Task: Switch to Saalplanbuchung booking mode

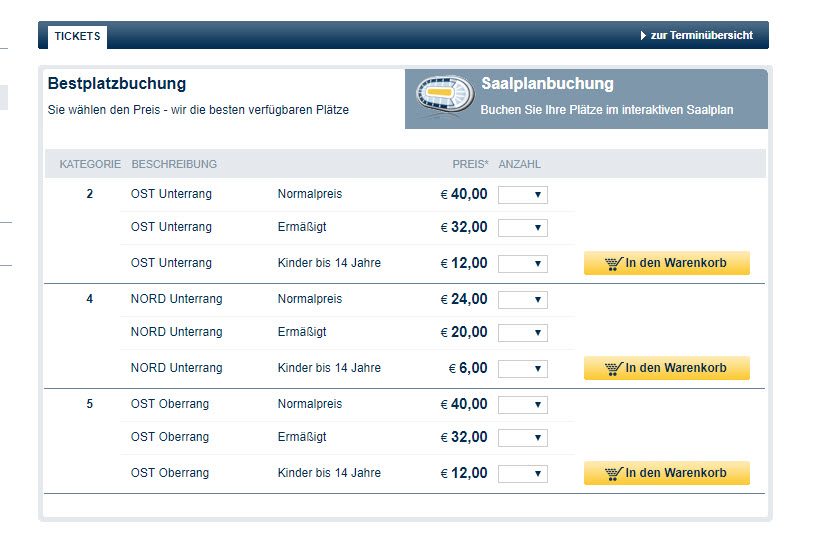Action: [586, 99]
